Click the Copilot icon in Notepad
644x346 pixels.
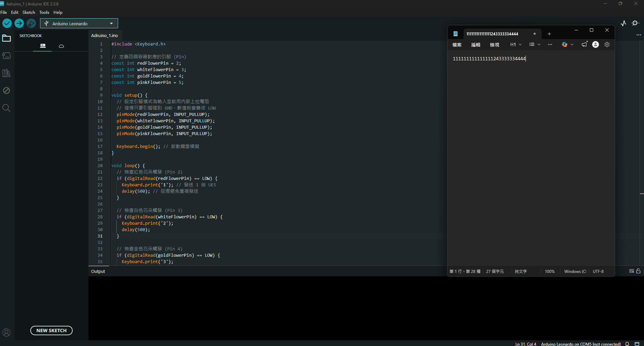(565, 44)
